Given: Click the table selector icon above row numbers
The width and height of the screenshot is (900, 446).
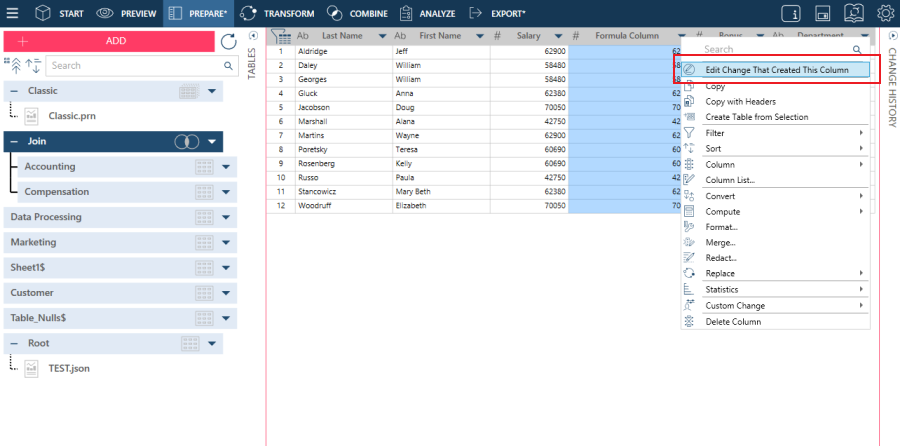Looking at the screenshot, I should [281, 36].
